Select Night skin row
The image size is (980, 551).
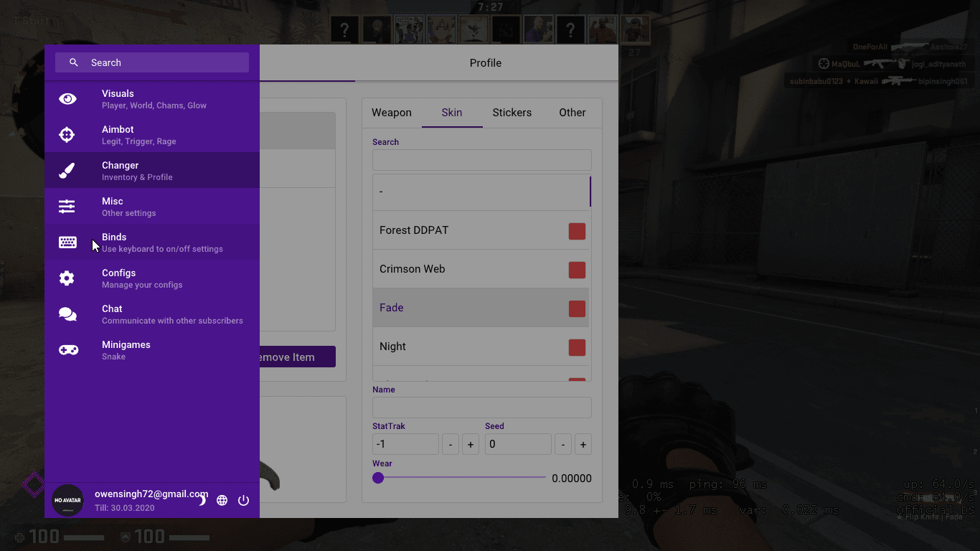coord(481,347)
